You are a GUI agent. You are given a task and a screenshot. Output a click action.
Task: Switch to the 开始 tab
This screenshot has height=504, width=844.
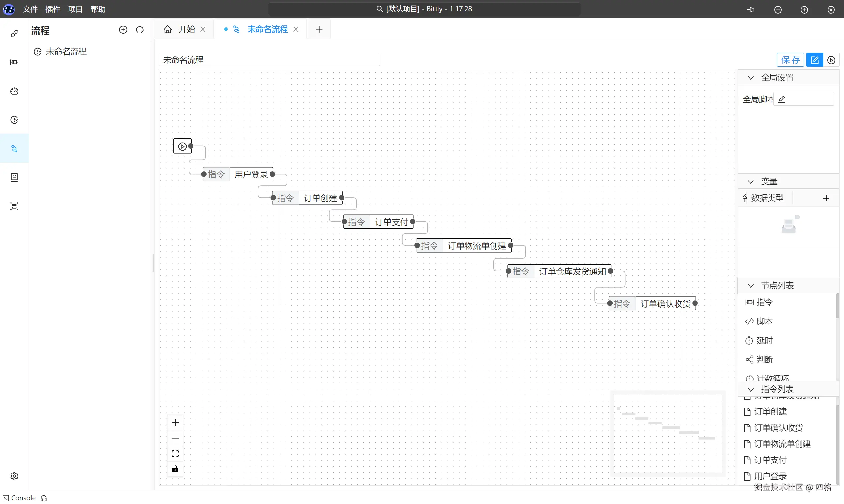(x=186, y=29)
